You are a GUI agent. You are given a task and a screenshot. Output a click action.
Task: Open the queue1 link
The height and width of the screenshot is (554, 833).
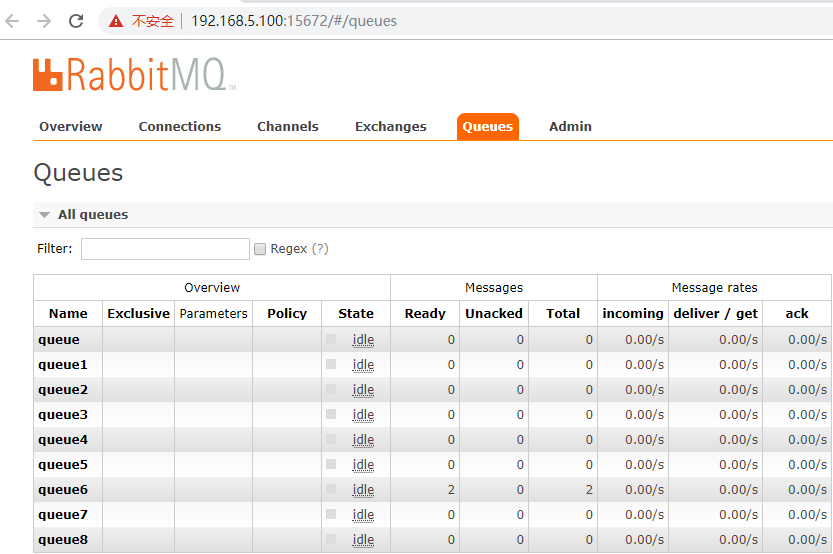pos(63,365)
